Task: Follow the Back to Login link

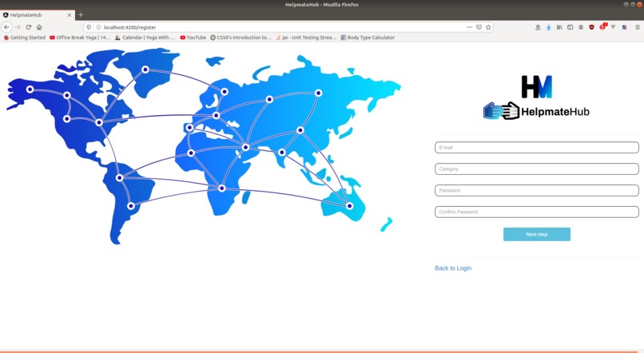Action: 453,268
